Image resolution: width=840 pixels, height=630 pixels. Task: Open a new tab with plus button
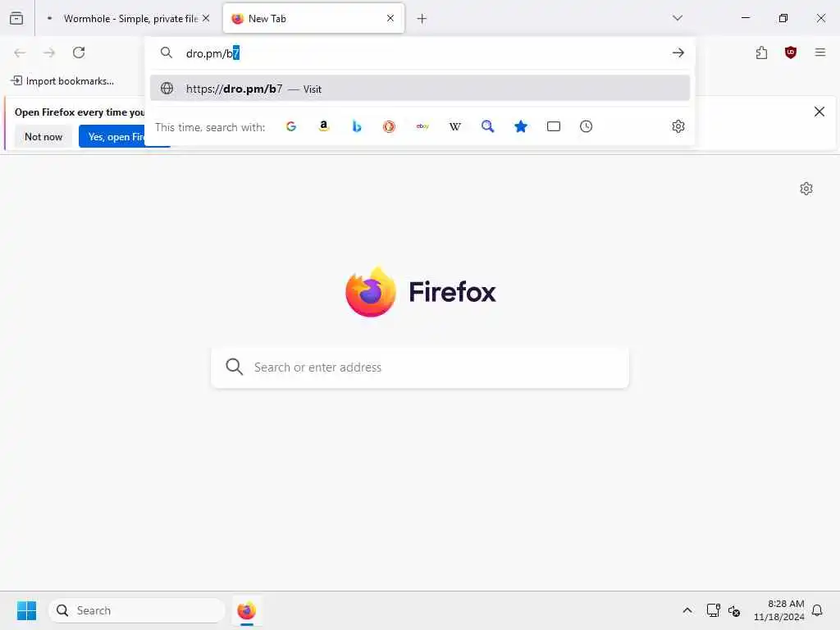point(422,19)
